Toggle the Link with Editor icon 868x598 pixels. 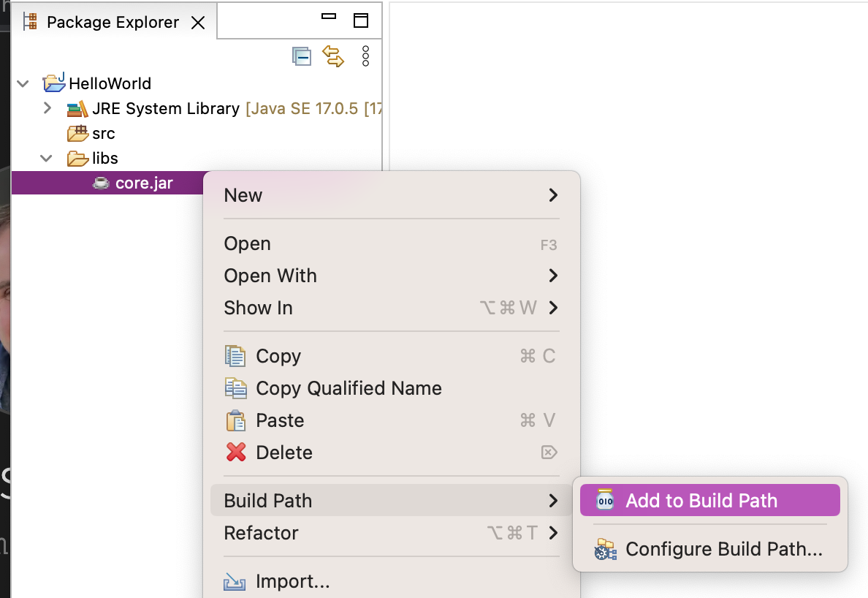tap(333, 56)
